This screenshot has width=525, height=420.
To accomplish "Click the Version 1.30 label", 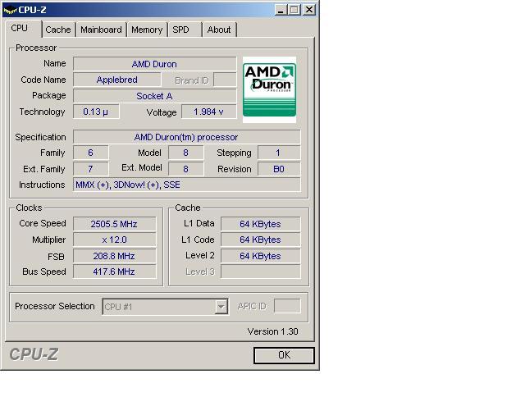I will [272, 331].
